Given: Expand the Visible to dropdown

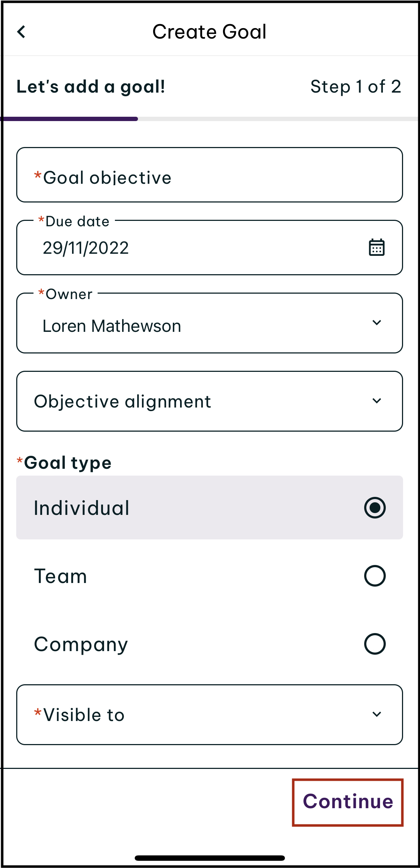Looking at the screenshot, I should [x=210, y=715].
